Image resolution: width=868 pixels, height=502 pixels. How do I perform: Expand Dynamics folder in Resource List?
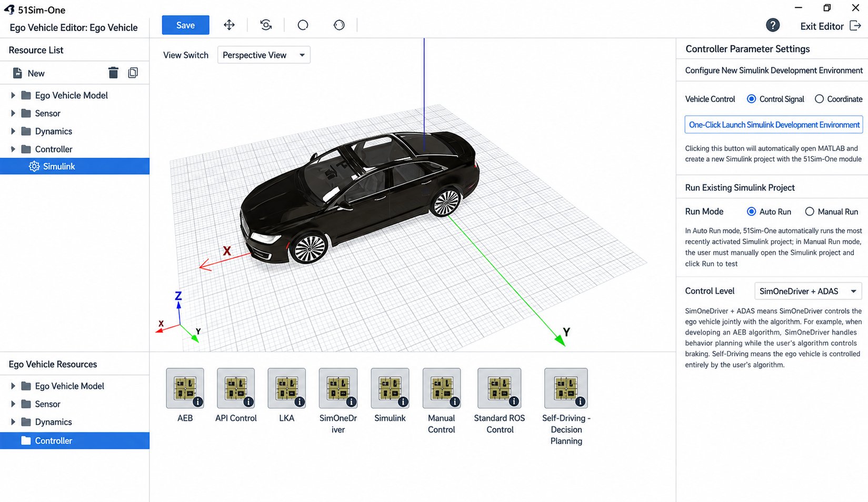tap(13, 131)
